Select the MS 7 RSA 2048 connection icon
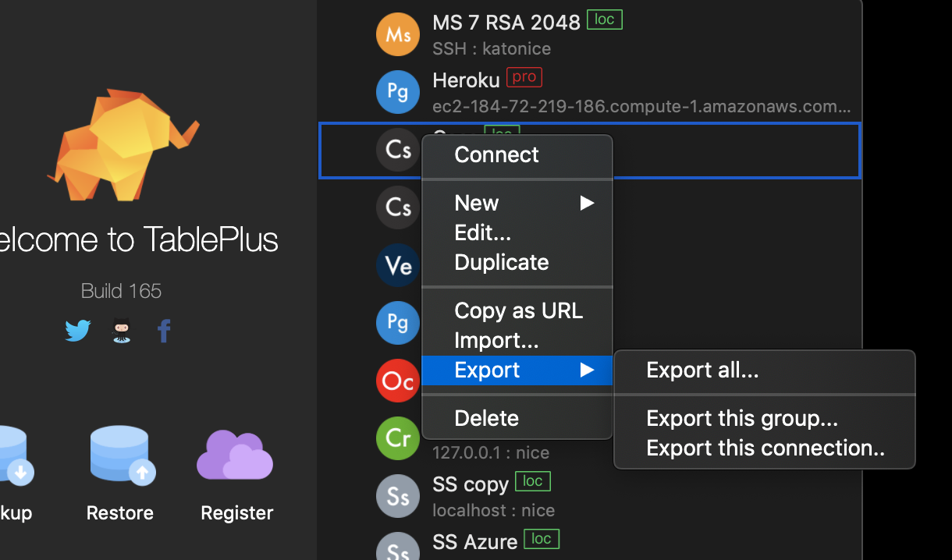This screenshot has height=560, width=952. pyautogui.click(x=398, y=34)
